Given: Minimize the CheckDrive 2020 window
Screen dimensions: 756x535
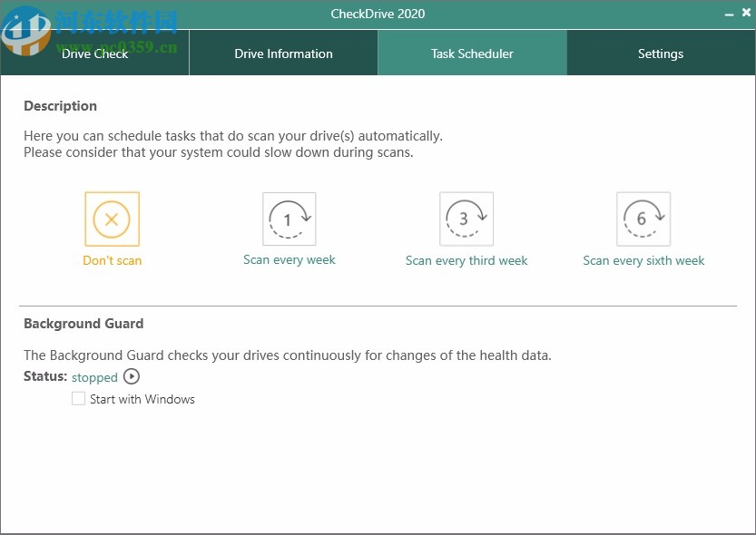Looking at the screenshot, I should click(729, 15).
